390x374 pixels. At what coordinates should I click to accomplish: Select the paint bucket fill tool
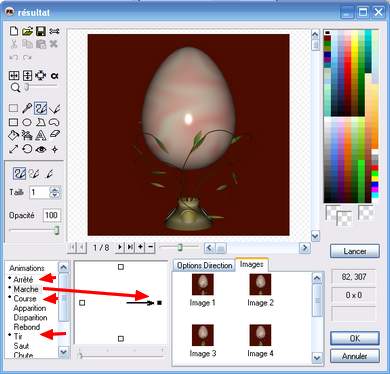click(x=13, y=135)
